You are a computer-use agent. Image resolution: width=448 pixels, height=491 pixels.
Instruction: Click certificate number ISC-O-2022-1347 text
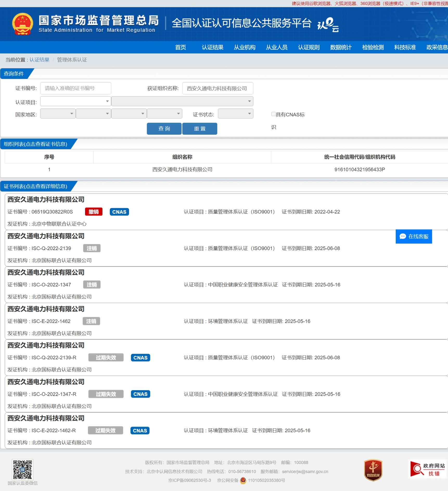tap(51, 285)
